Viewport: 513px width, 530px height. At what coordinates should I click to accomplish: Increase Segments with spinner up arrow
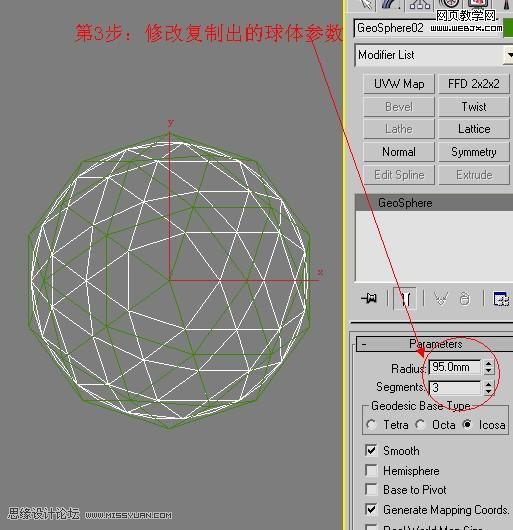click(x=488, y=384)
